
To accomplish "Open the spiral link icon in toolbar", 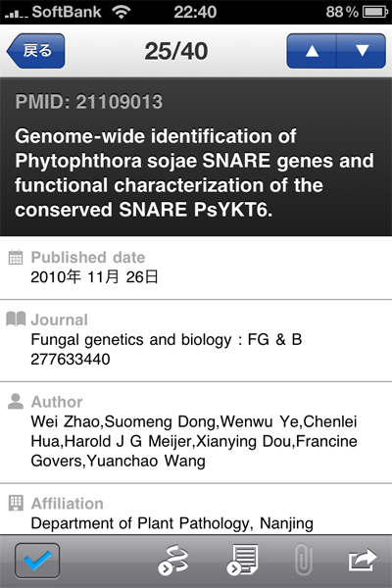I will [173, 561].
